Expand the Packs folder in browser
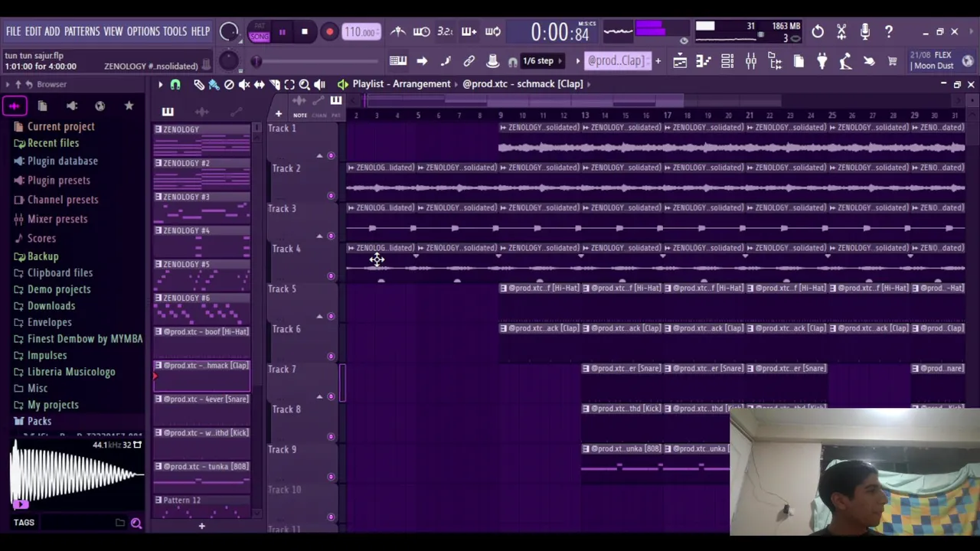 [39, 421]
